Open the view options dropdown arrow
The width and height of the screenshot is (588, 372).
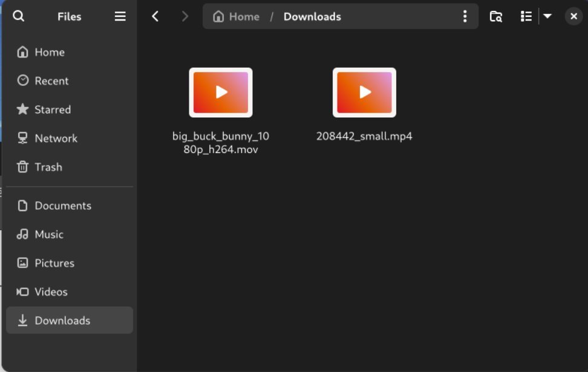point(547,16)
